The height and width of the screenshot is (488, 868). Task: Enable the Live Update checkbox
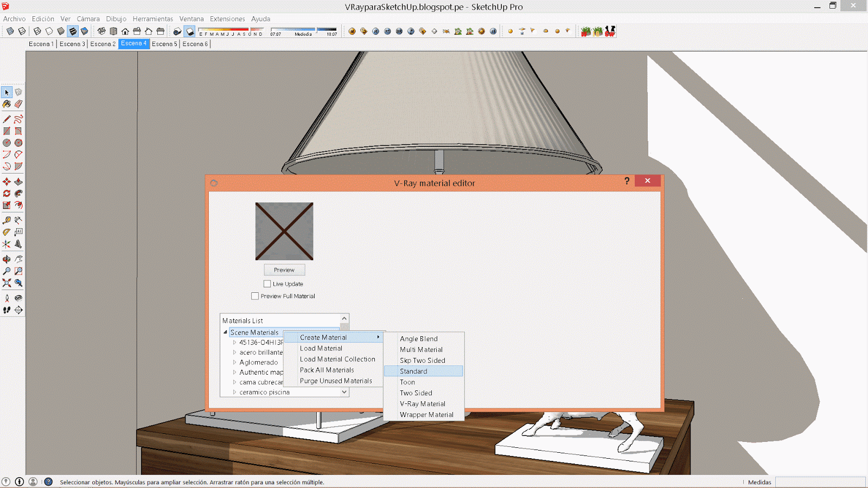[267, 284]
